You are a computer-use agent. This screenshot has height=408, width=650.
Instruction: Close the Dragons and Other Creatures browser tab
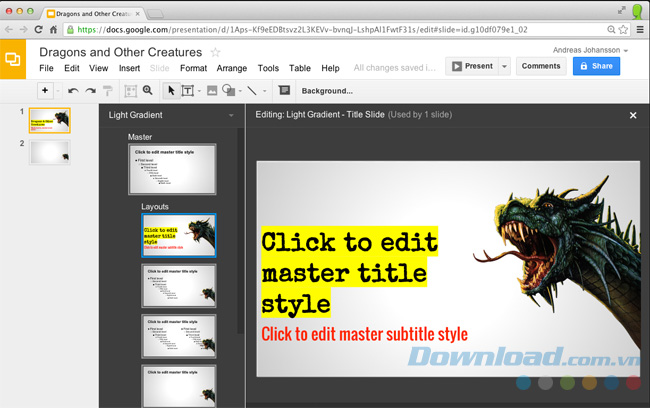(138, 14)
